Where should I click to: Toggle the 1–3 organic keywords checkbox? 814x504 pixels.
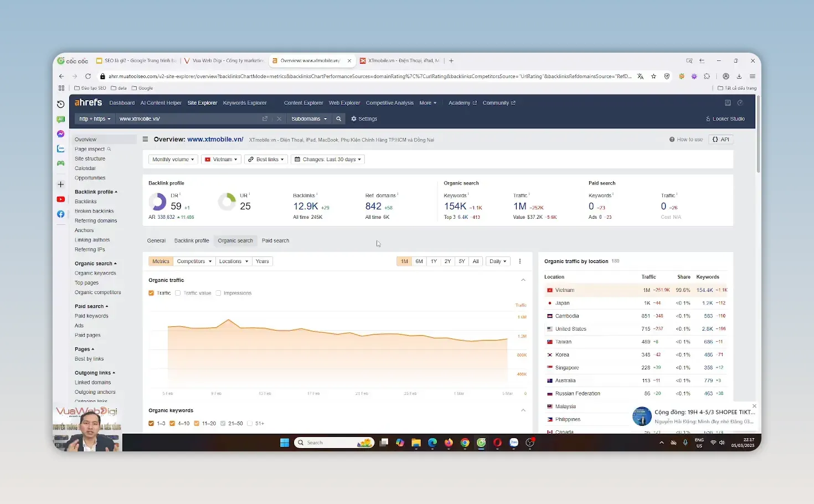151,424
